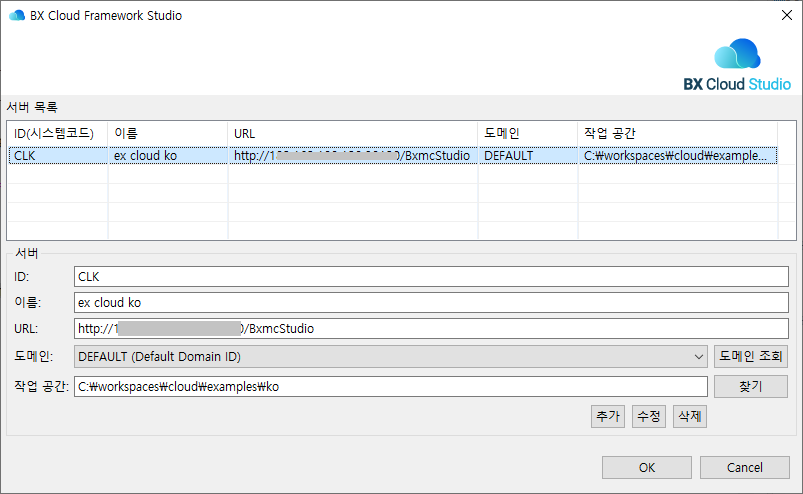Select the workspace path table cell

[678, 156]
